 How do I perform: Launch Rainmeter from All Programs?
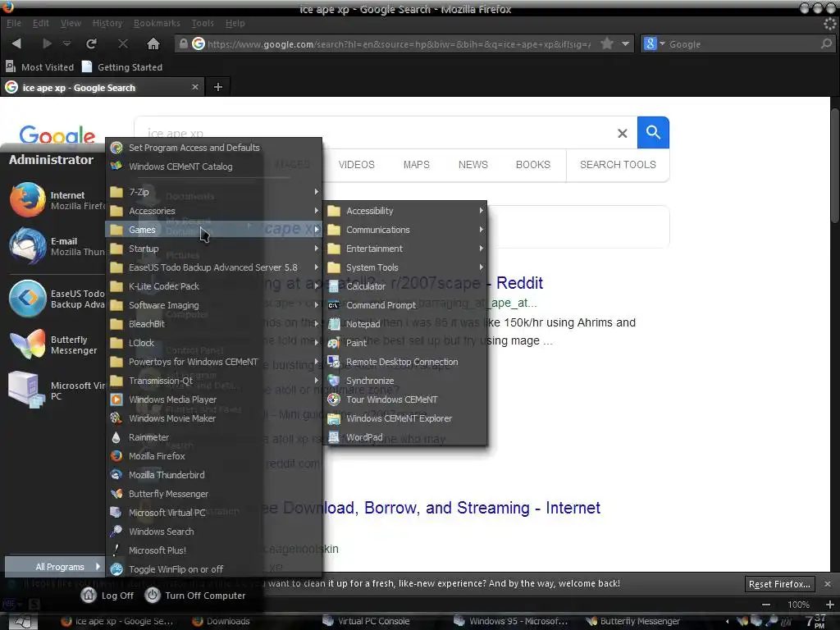tap(214, 437)
